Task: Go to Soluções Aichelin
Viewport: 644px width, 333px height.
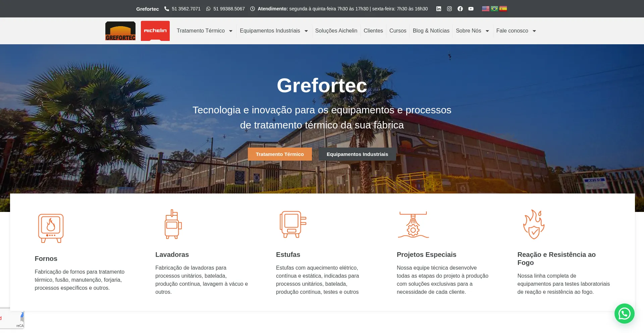Action: 336,31
